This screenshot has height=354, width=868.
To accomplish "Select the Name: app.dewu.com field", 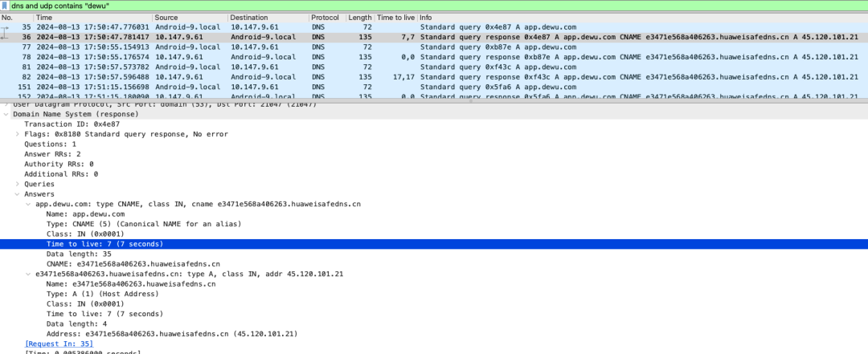I will tap(85, 214).
